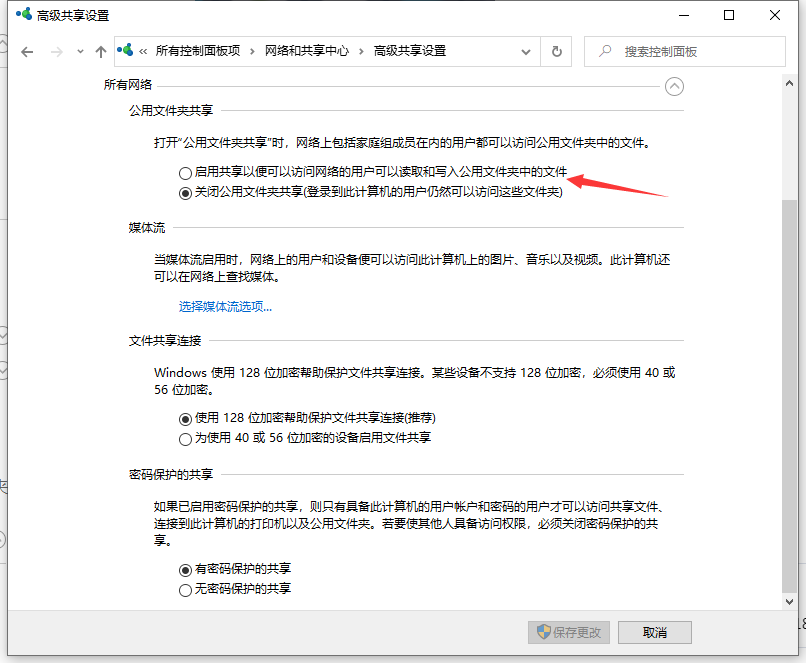The image size is (806, 663).
Task: Enable 启用共享 public folder sharing option
Action: (x=184, y=173)
